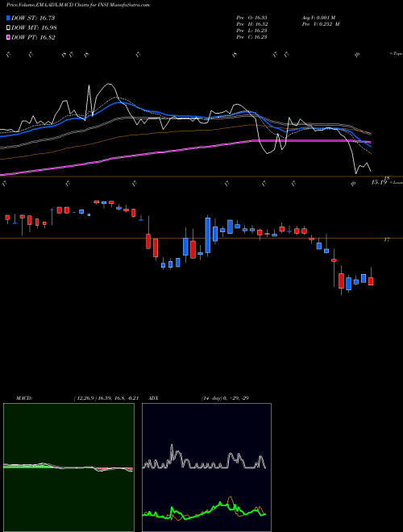403x532 pixels.
Task: Click the 'Pre C: 16.23' value
Action: [x=251, y=37]
